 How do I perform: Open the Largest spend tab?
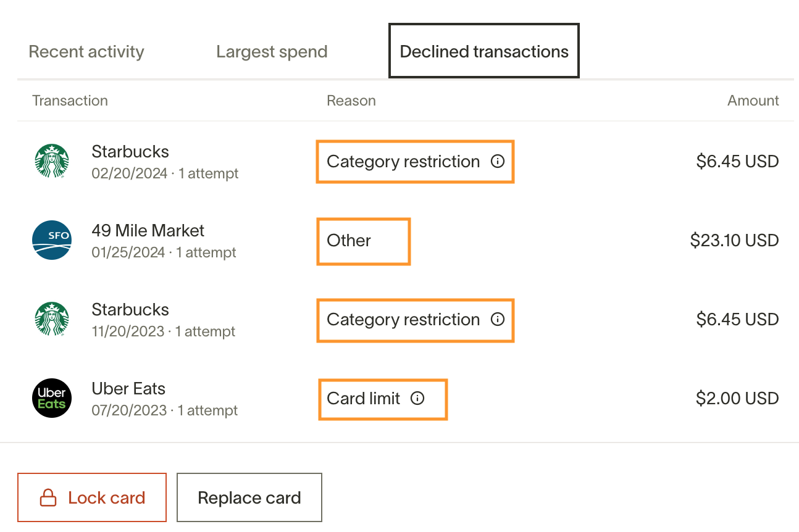tap(272, 52)
